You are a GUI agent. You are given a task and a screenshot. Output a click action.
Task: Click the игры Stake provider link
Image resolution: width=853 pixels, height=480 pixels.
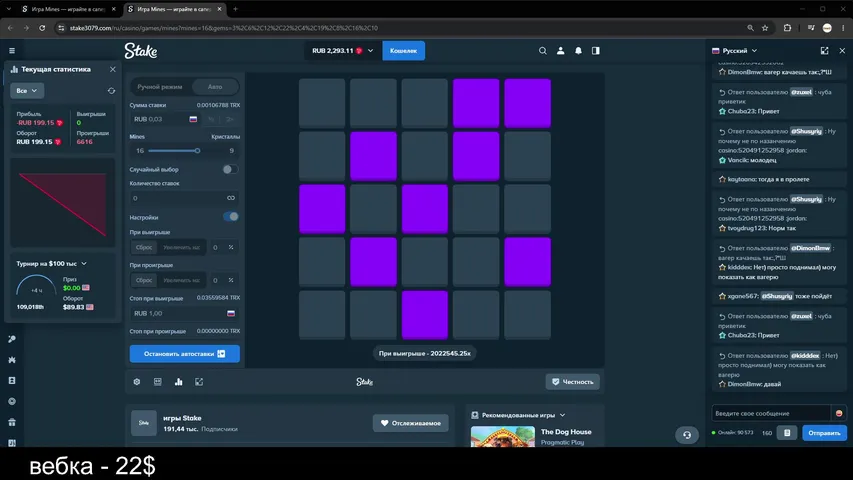(x=182, y=418)
